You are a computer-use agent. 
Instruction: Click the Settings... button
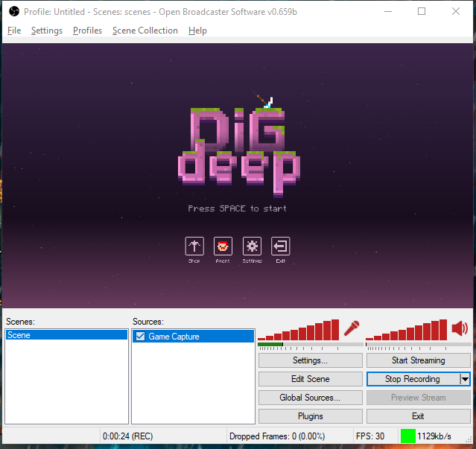tap(310, 360)
